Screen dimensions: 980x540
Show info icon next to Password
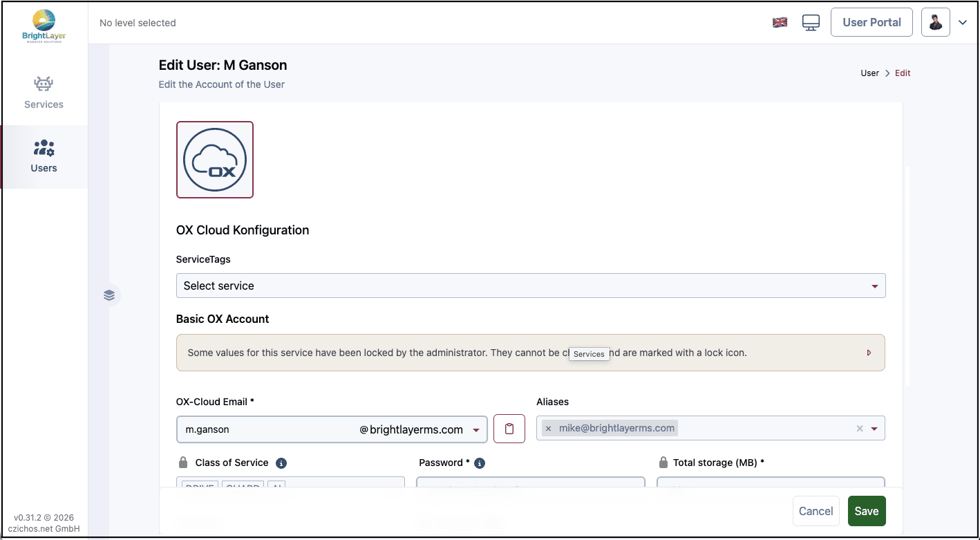pyautogui.click(x=480, y=463)
